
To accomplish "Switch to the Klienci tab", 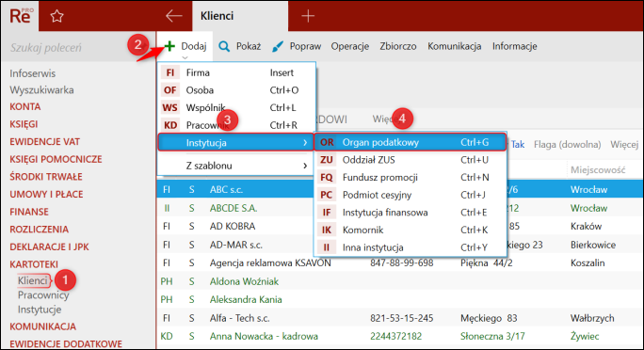I will coord(240,16).
